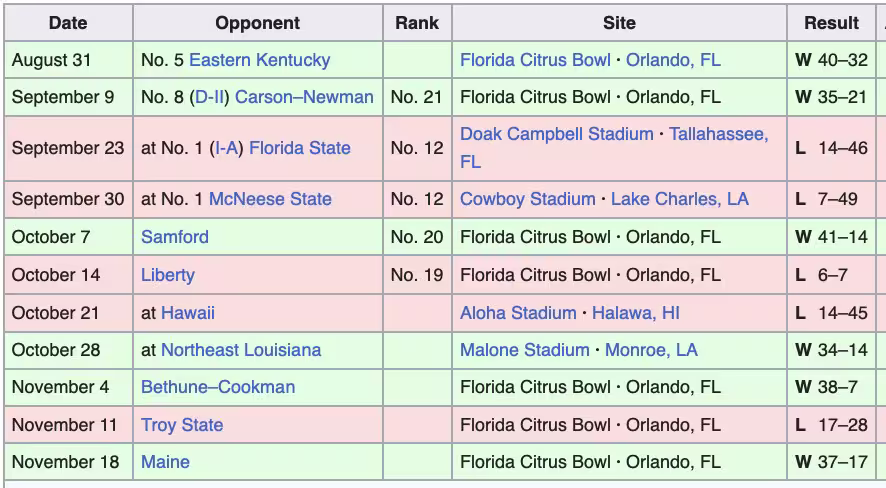Open the Cowboy Stadium link
The height and width of the screenshot is (488, 886).
(527, 199)
